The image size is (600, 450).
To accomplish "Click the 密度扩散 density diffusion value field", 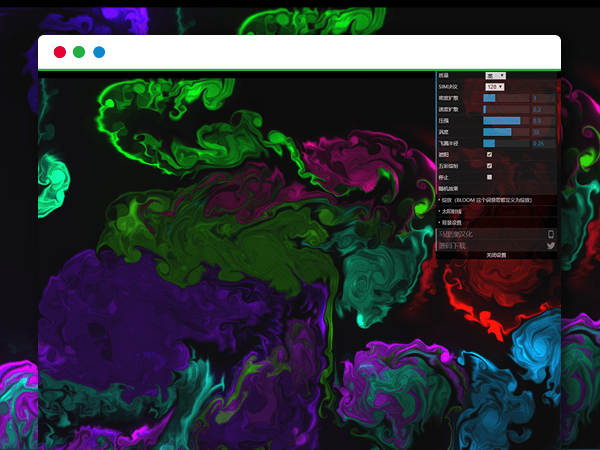I will (x=543, y=98).
